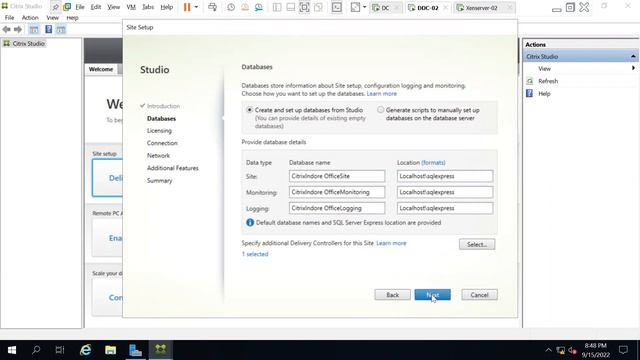Click the show/hide console tree icon
640x360 pixels.
34,29
